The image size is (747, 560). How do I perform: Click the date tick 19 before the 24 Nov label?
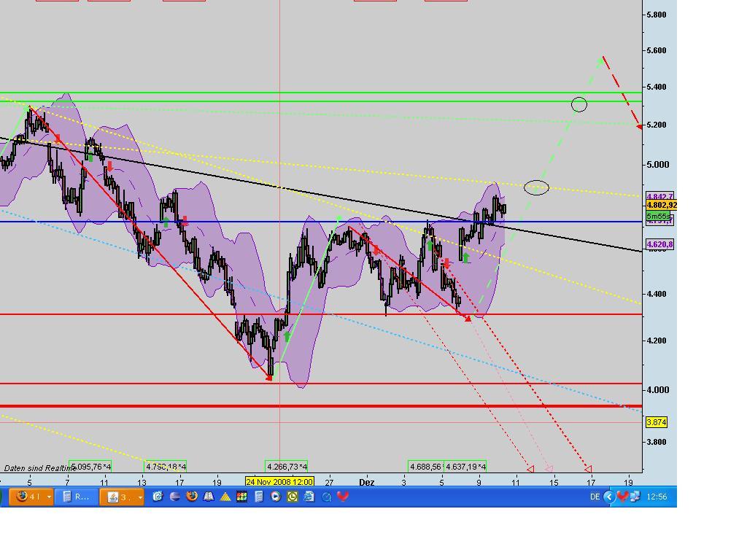tap(217, 483)
